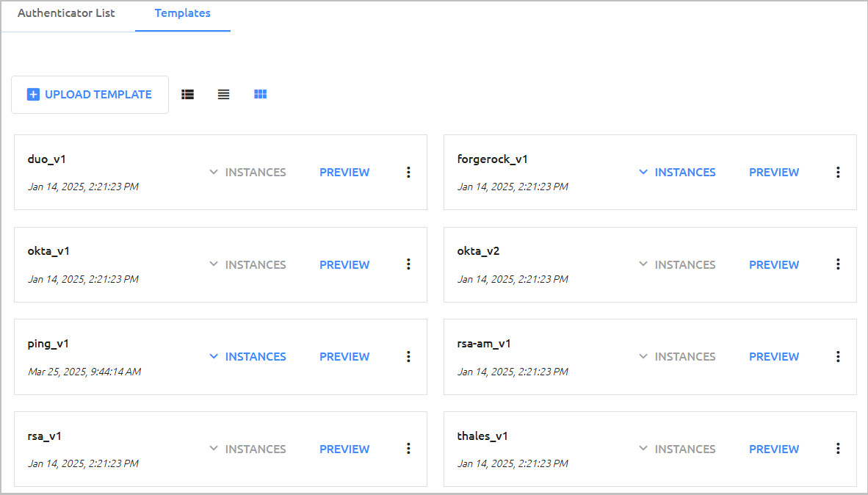Open the three-dot menu for thales_v1
868x495 pixels.
pos(838,449)
